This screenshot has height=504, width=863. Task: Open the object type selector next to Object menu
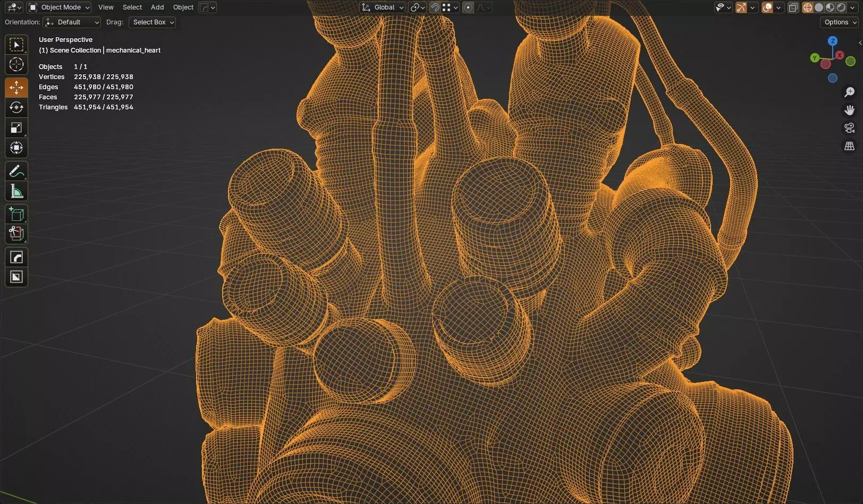coord(207,7)
